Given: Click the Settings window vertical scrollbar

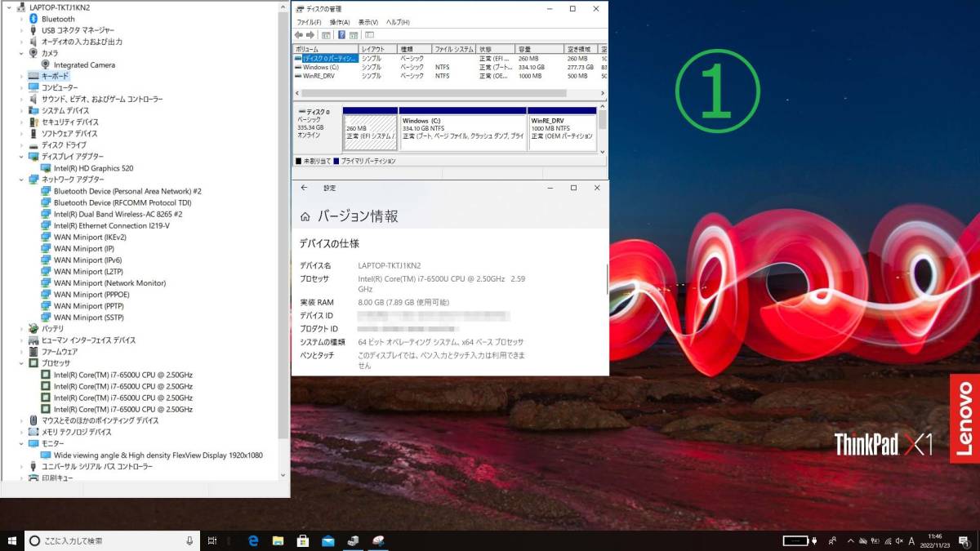Looking at the screenshot, I should pos(606,278).
